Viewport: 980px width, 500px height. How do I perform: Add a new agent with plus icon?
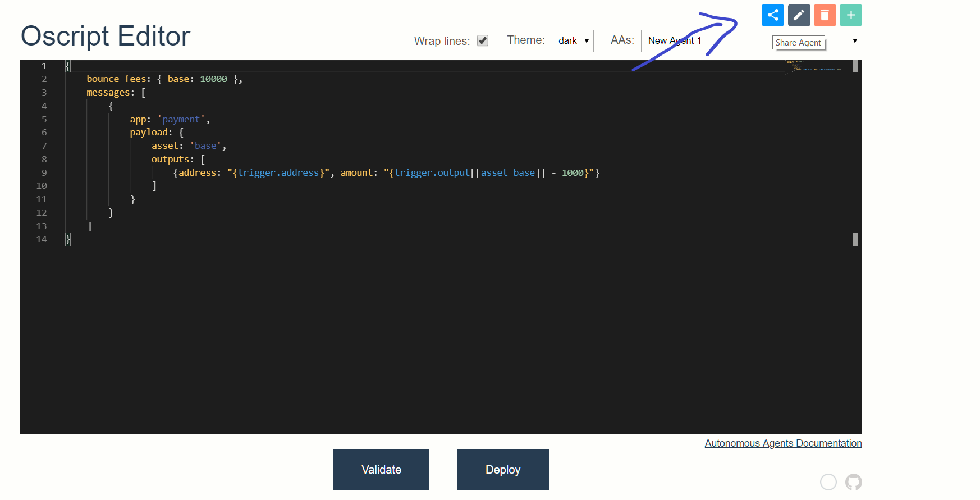point(851,15)
